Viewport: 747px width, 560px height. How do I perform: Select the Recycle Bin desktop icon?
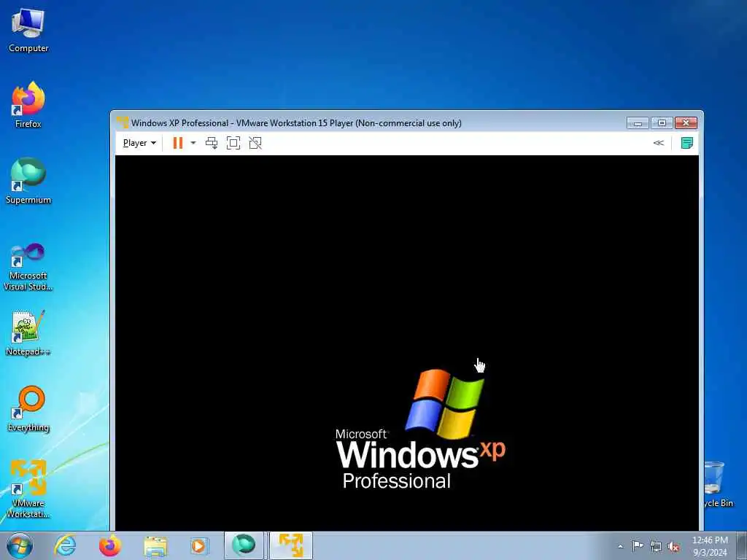tap(718, 484)
